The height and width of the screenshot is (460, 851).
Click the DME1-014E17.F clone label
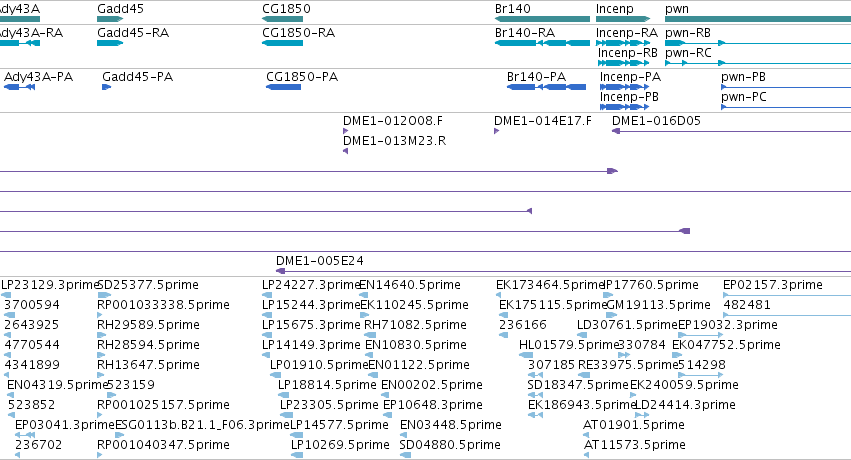tap(543, 120)
